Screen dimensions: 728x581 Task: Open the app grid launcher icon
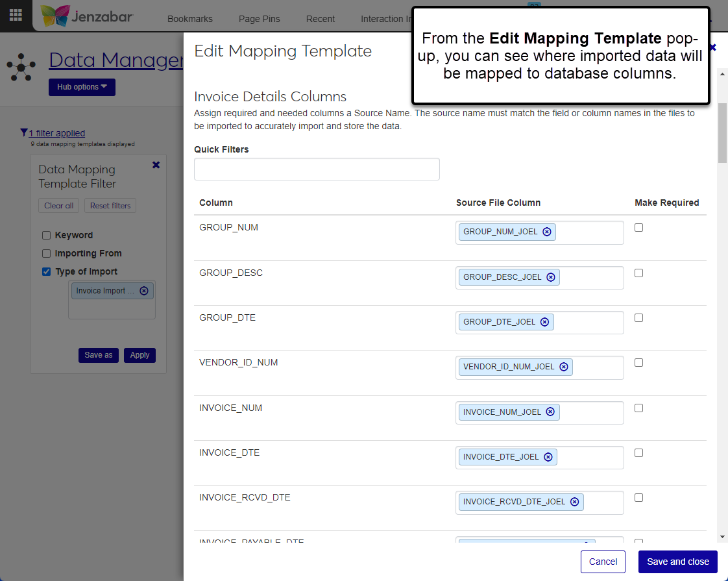(x=16, y=16)
